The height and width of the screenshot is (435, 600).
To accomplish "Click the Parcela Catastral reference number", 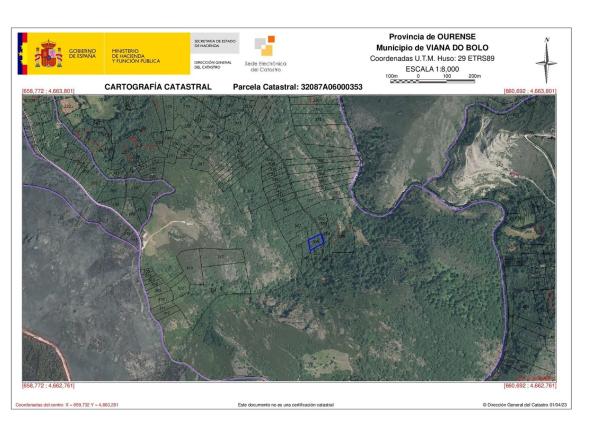I will pos(297,87).
